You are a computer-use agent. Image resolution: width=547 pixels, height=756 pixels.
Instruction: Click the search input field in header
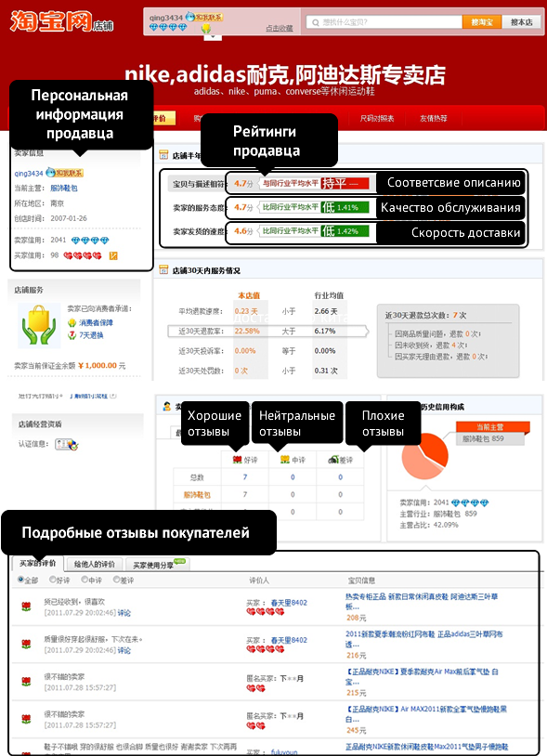[384, 22]
